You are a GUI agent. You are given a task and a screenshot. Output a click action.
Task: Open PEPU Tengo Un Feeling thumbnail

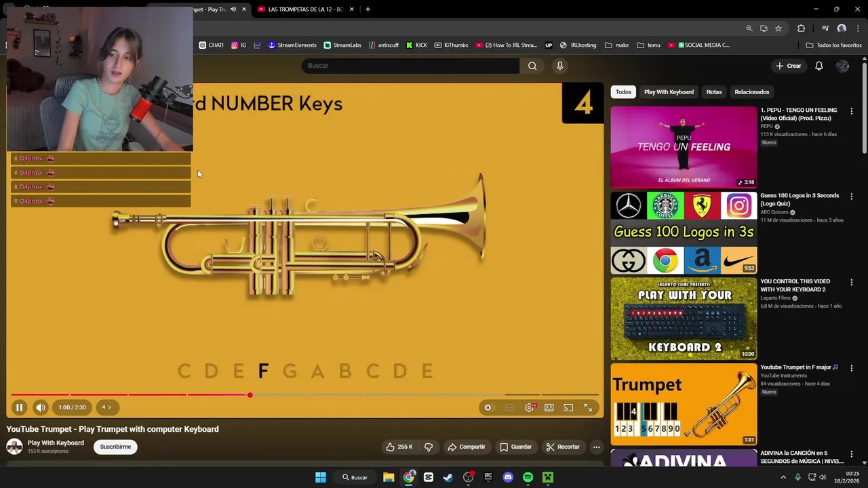point(684,147)
